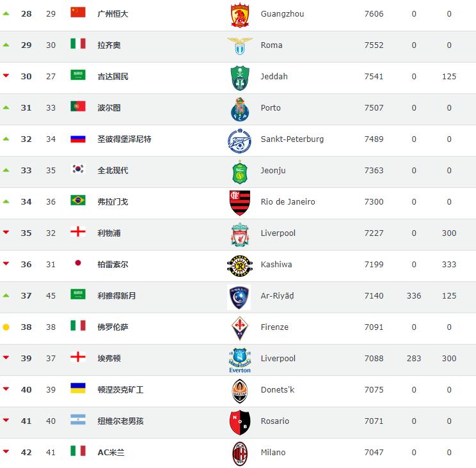Click the Everton club logo
This screenshot has height=468, width=476.
coord(240,359)
